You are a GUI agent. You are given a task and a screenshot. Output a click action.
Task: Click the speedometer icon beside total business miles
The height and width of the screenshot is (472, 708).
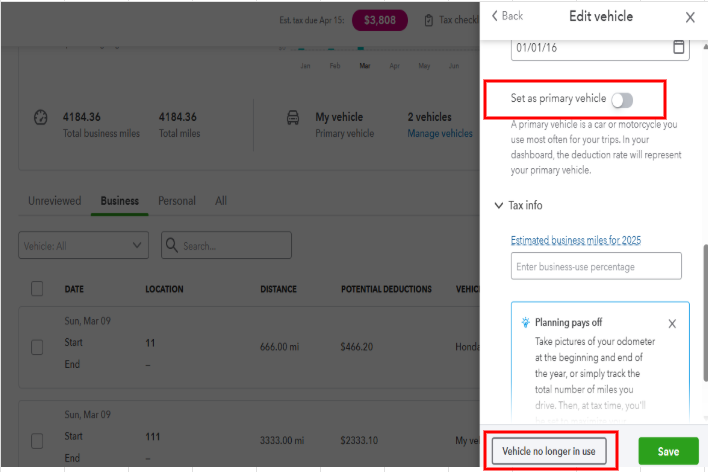[x=41, y=117]
